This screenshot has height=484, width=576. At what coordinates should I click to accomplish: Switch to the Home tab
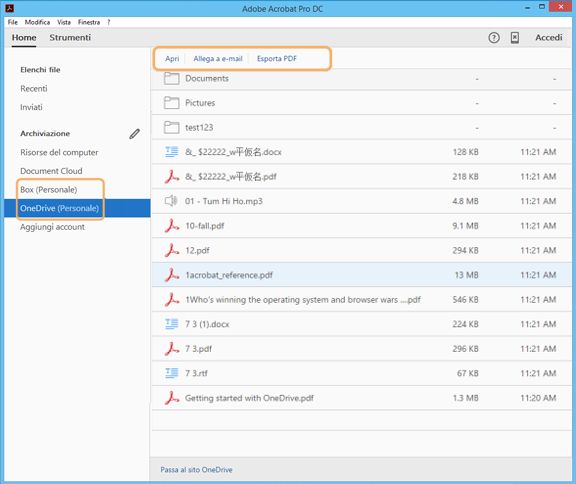(24, 37)
